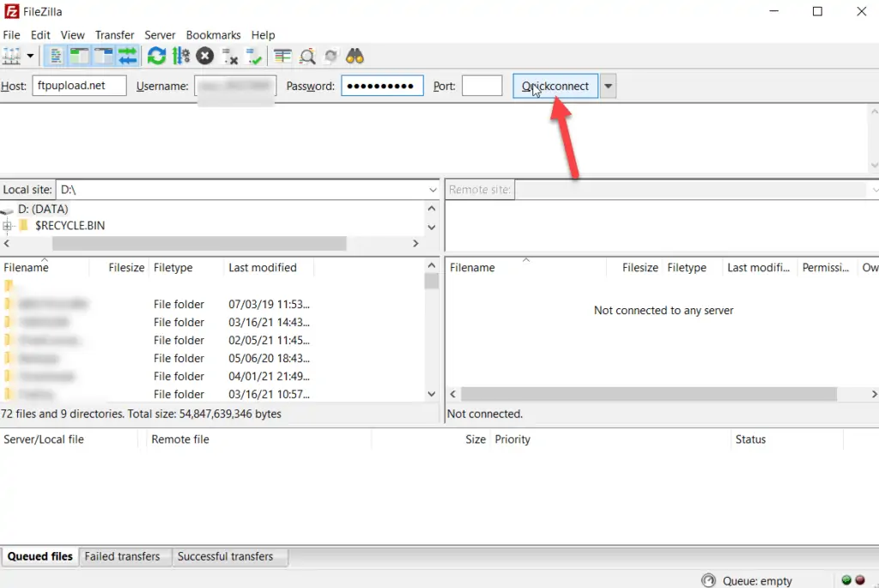
Task: Select folder modified 03/16/21 14:43
Action: (213, 322)
